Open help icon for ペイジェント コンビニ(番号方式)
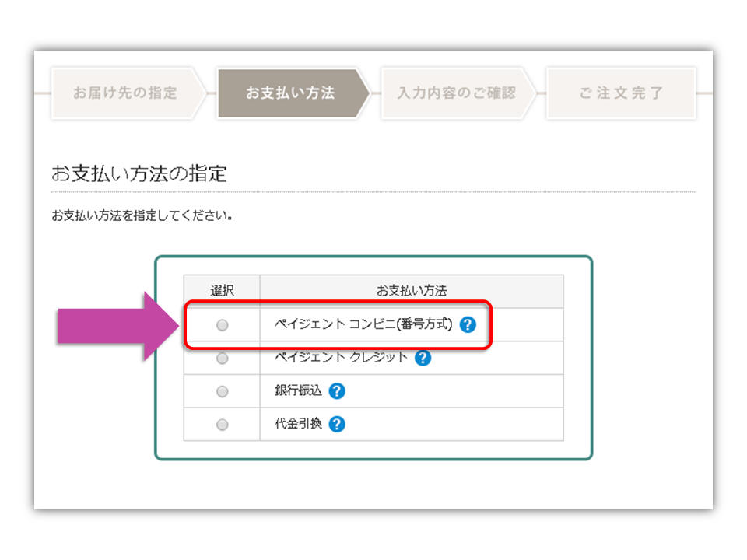 coord(468,325)
